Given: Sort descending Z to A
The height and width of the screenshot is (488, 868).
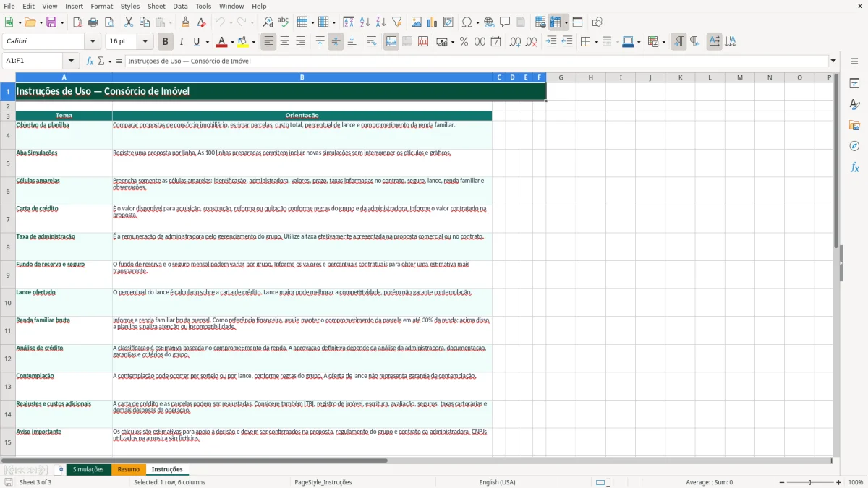Looking at the screenshot, I should pyautogui.click(x=381, y=22).
